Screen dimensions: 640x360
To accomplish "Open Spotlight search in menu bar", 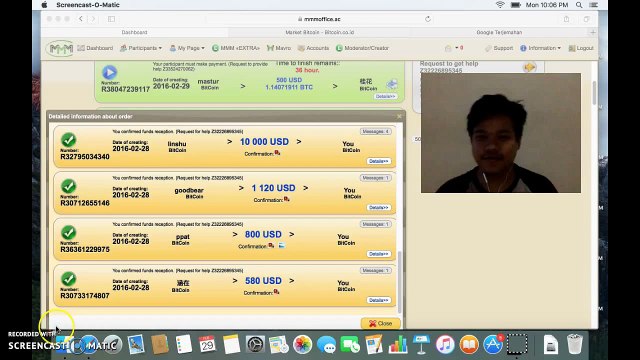I will [x=579, y=5].
